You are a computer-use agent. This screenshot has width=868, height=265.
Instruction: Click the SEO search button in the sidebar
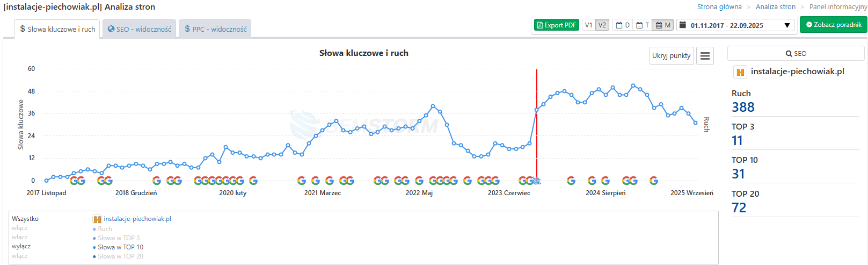tap(796, 54)
